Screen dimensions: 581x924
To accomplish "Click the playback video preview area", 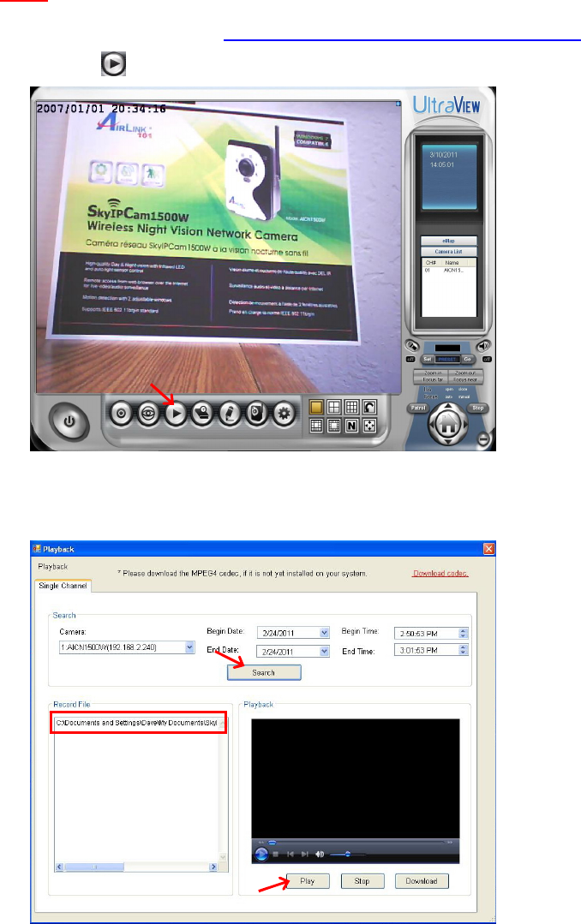I will 355,778.
